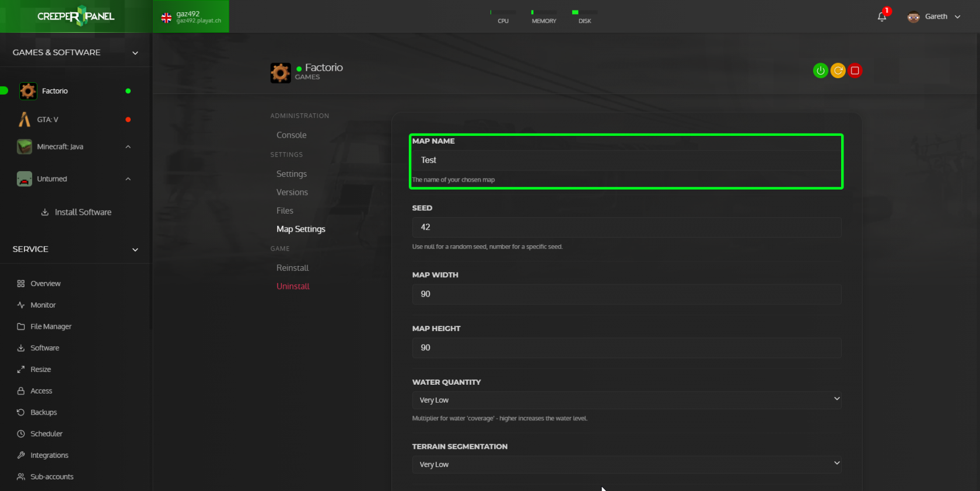The height and width of the screenshot is (491, 980).
Task: Click the Integrations label
Action: point(50,455)
